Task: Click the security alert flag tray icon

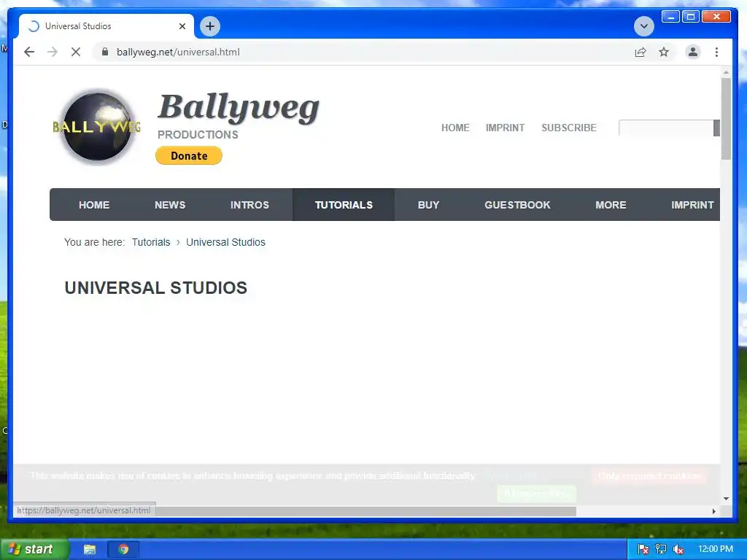Action: click(643, 550)
